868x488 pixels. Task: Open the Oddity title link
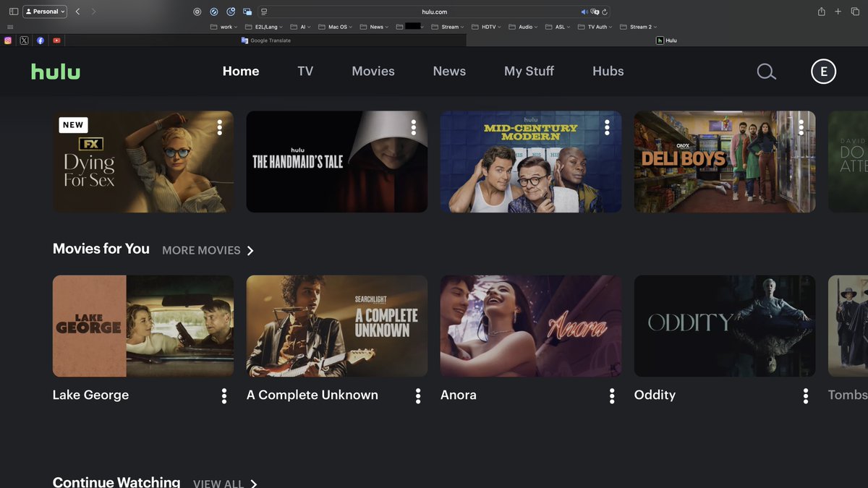(x=655, y=395)
